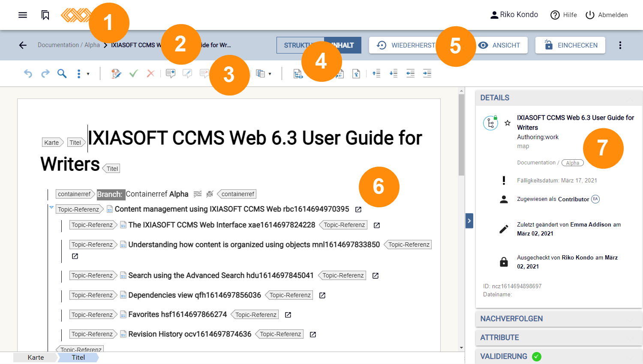Open Understanding how content is organized topic externally
The height and width of the screenshot is (364, 643).
point(75,256)
